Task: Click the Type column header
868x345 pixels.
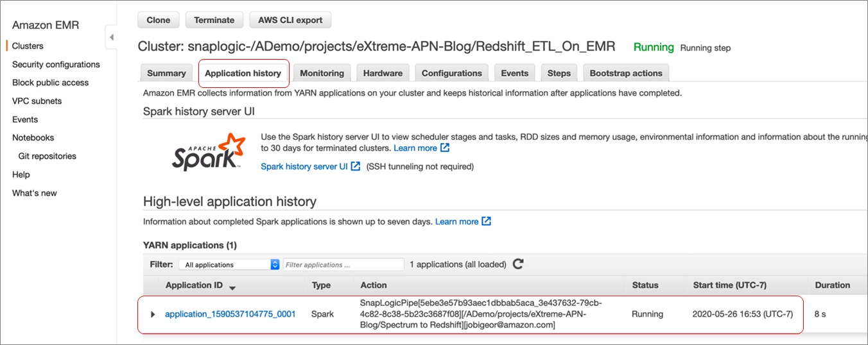Action: [321, 285]
